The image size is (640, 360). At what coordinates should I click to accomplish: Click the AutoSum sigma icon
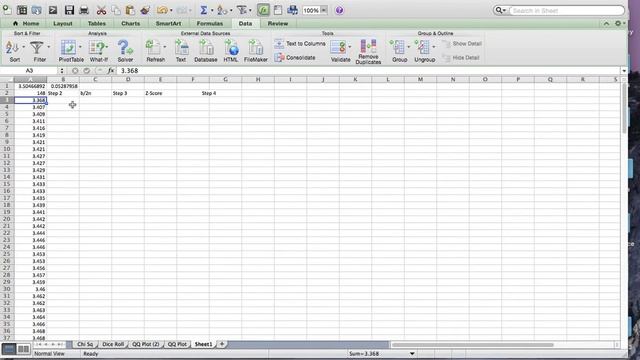tap(204, 10)
